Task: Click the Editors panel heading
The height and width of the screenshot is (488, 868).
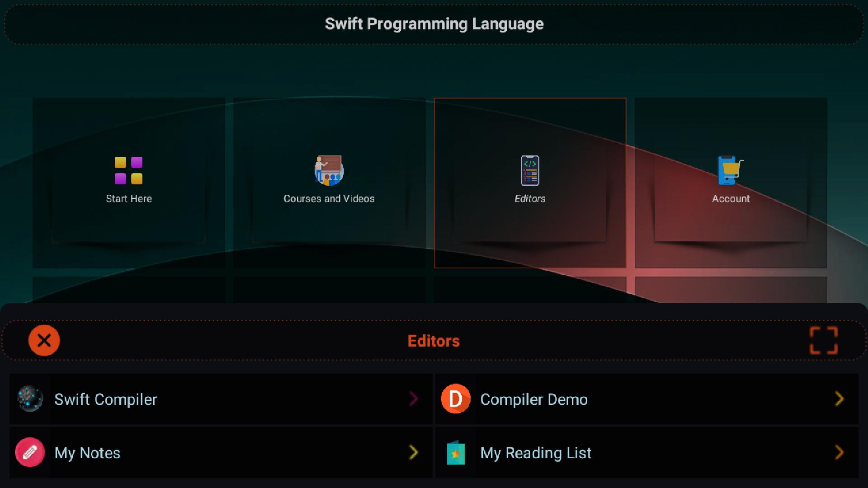Action: pyautogui.click(x=434, y=341)
